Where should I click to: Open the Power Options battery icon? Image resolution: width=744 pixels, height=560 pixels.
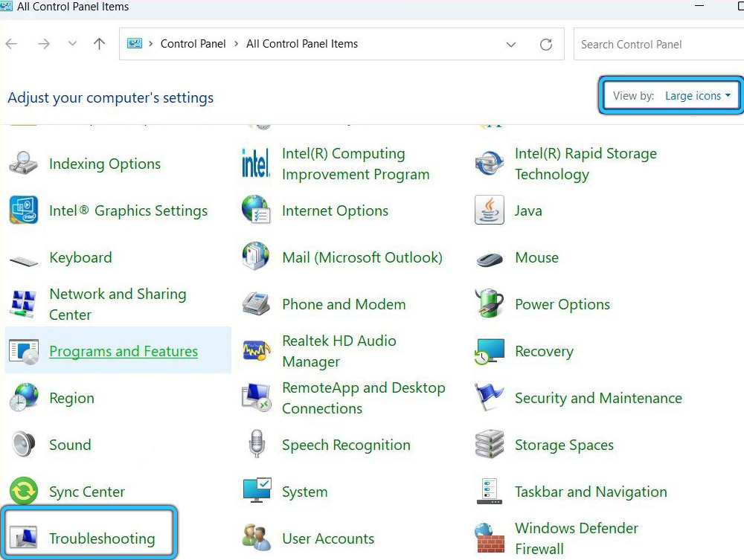tap(489, 304)
